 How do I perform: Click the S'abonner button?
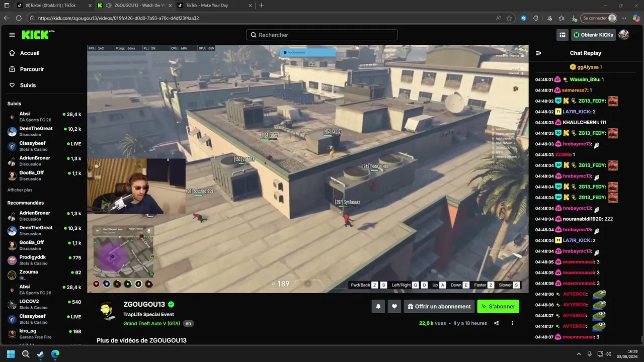pos(498,306)
